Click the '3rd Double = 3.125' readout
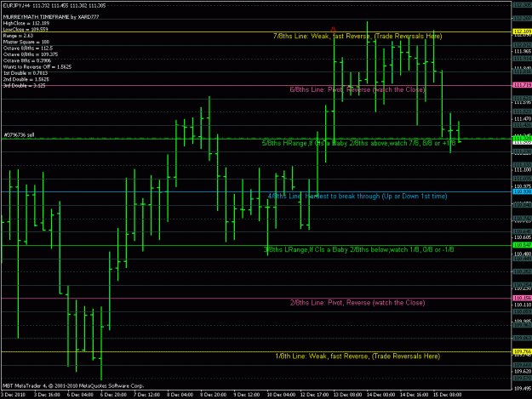Screen dimensions: 532x399 tap(24, 85)
